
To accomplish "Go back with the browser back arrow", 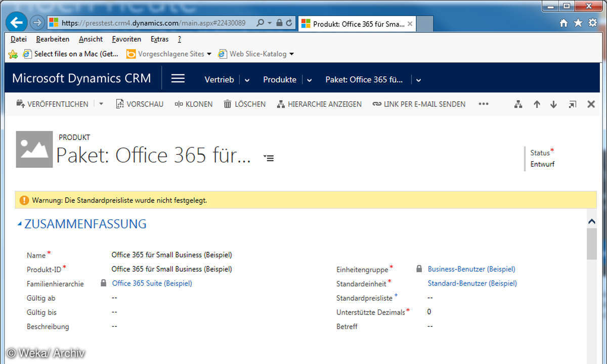I will 17,22.
